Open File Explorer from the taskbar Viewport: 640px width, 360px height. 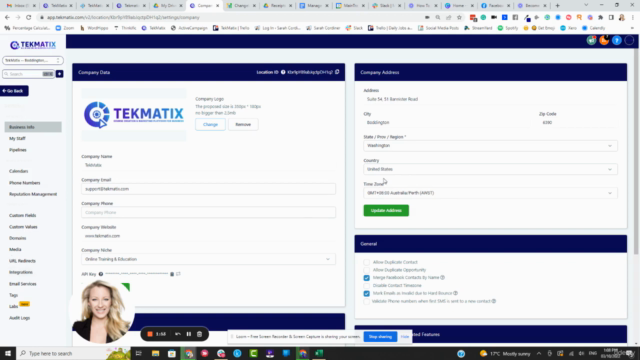pyautogui.click(x=156, y=353)
